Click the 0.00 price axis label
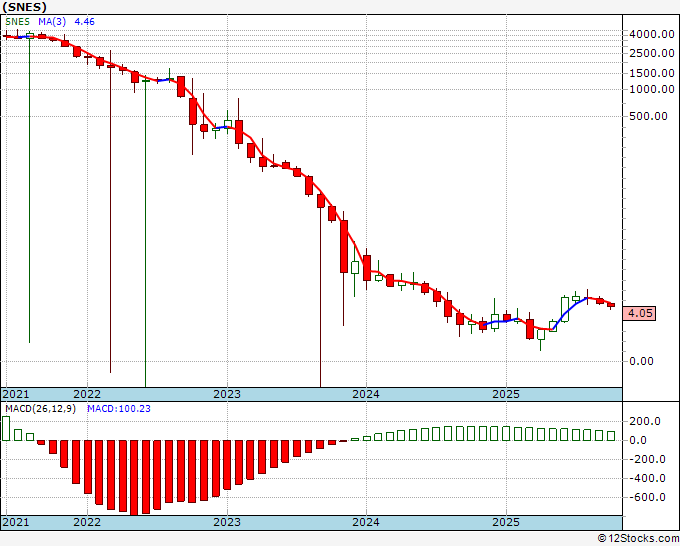Image resolution: width=680 pixels, height=546 pixels. pos(641,361)
